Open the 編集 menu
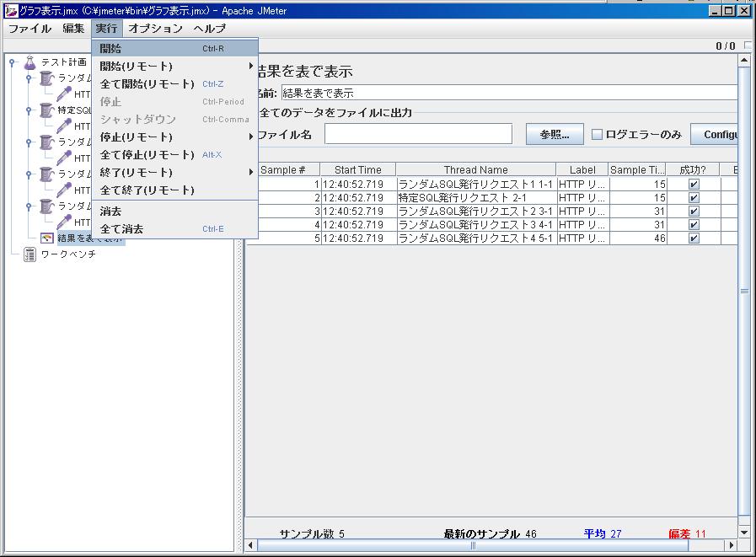This screenshot has height=557, width=756. [73, 29]
